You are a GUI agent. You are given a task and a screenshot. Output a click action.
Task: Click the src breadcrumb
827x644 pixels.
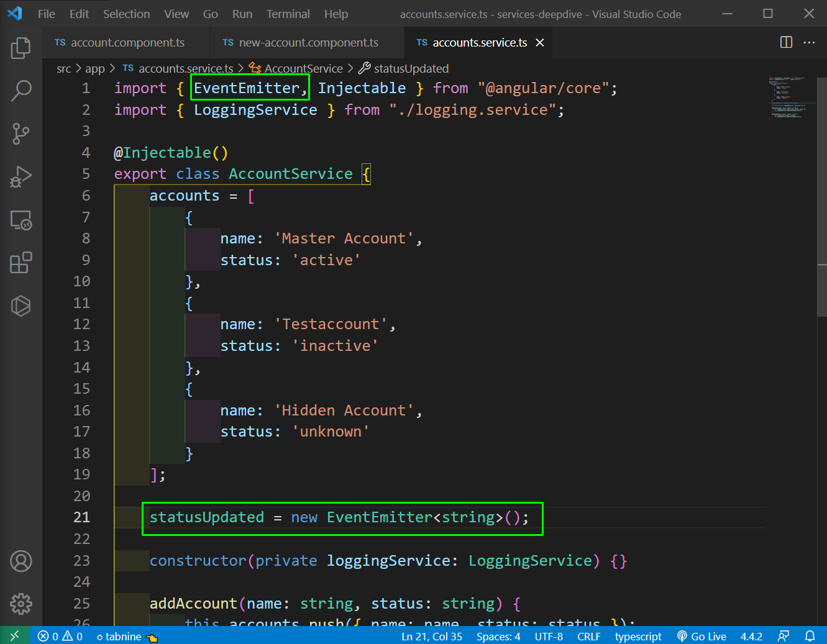tap(64, 68)
